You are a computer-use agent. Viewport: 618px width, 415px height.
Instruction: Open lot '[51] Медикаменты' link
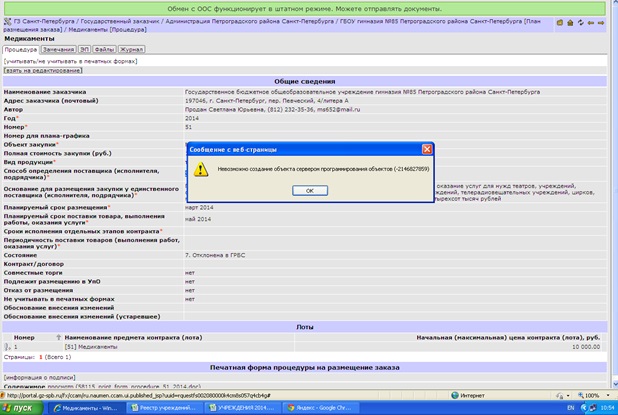91,347
